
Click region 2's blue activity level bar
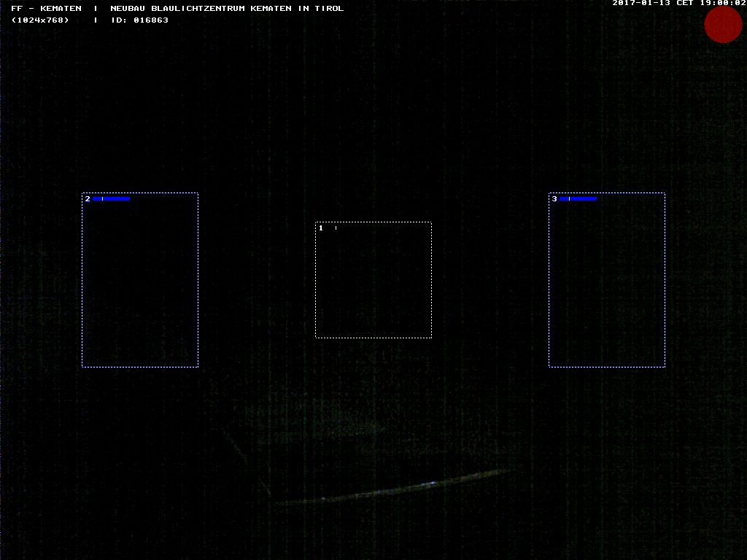click(112, 198)
